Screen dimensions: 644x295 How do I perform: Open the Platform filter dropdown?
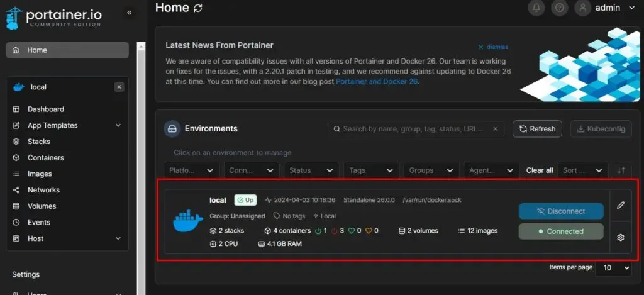(x=192, y=170)
